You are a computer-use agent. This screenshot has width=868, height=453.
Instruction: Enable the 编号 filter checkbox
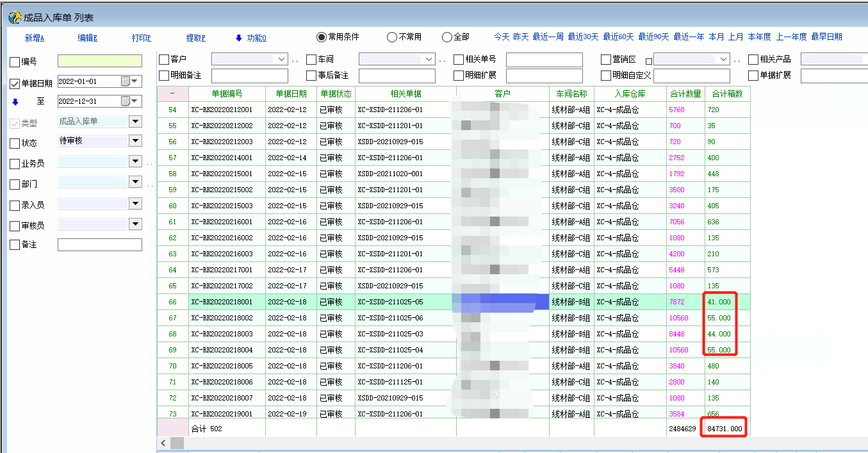15,62
